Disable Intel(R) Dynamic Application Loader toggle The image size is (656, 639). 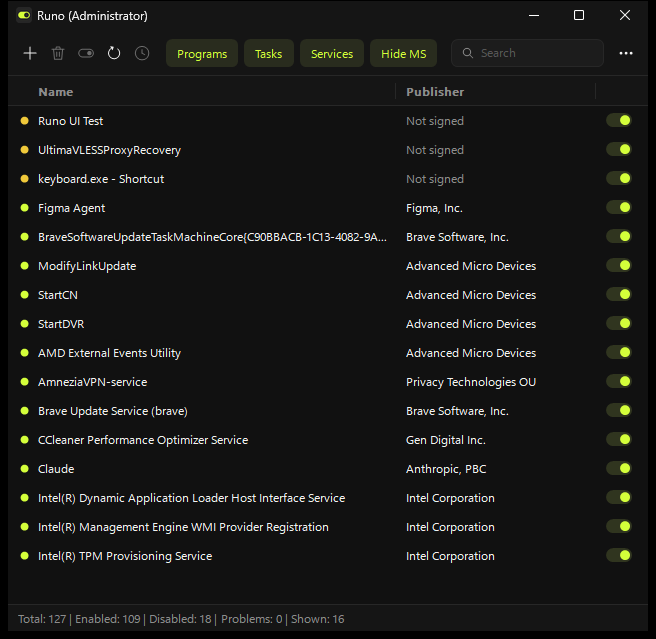619,497
